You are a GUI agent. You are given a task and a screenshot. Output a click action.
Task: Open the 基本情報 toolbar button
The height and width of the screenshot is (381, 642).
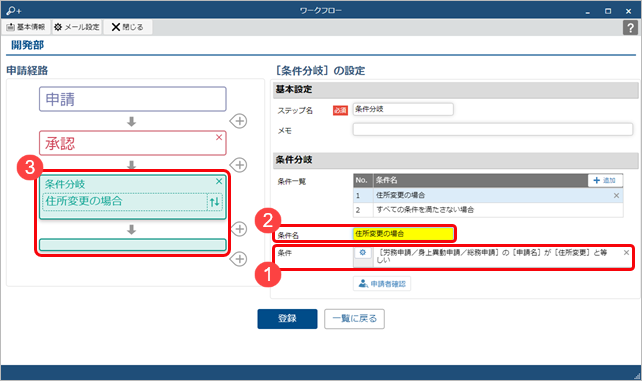point(26,27)
